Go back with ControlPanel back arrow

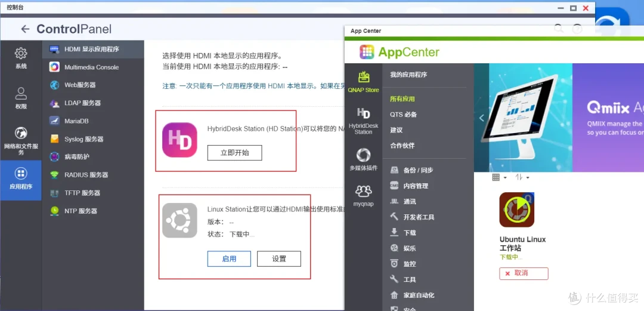coord(26,29)
